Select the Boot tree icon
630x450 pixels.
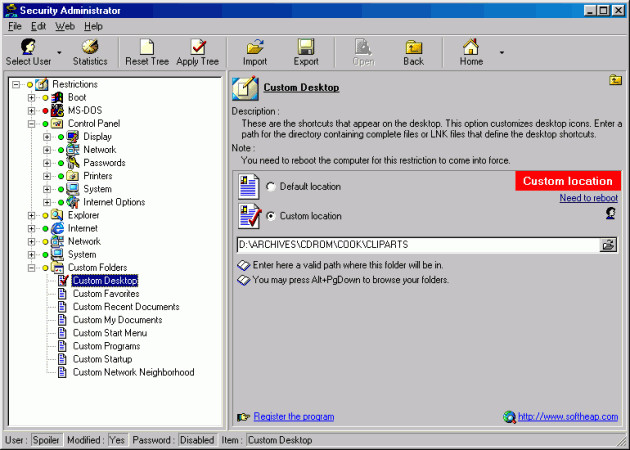click(57, 98)
